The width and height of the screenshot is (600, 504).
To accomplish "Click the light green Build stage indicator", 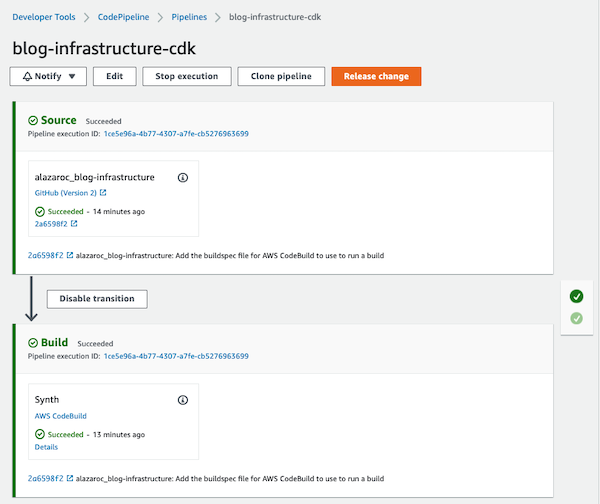I will pos(576,318).
